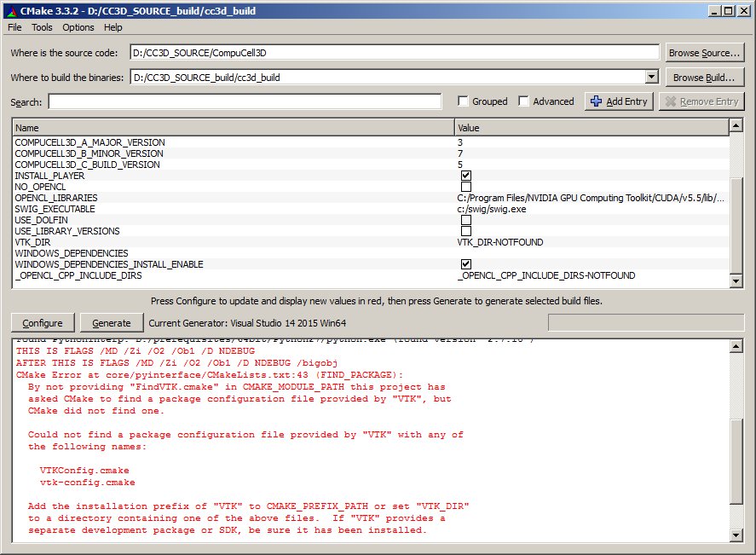Click the Add Entry plus button
The height and width of the screenshot is (555, 756).
tap(620, 101)
